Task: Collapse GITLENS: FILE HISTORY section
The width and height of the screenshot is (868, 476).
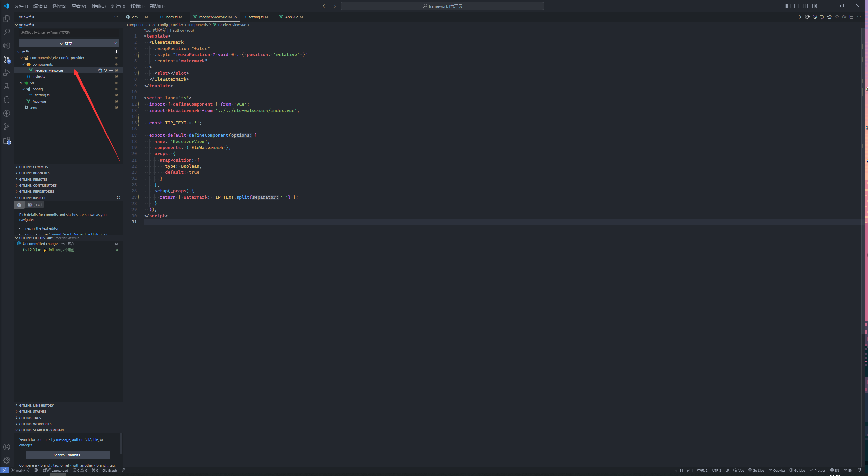Action: point(16,238)
